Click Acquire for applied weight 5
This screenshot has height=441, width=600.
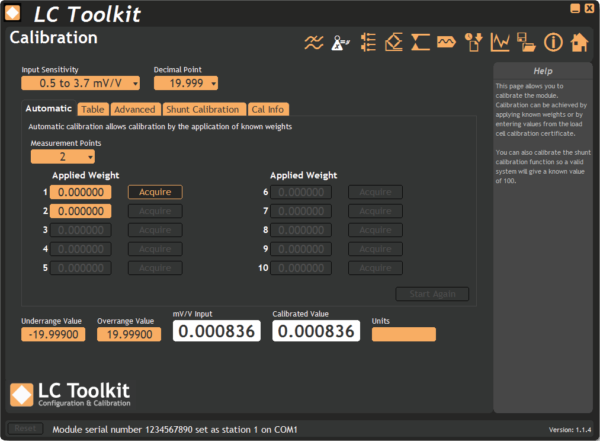[x=155, y=268]
